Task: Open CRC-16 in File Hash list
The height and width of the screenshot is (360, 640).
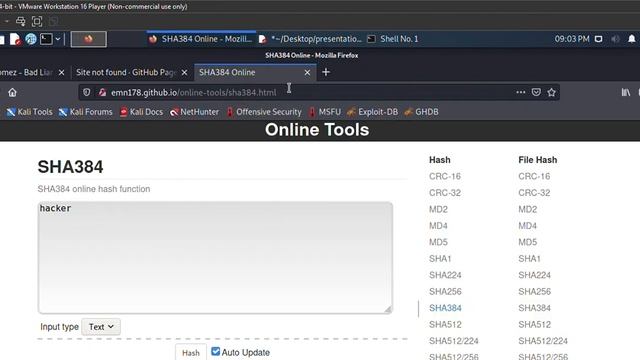Action: click(x=534, y=176)
